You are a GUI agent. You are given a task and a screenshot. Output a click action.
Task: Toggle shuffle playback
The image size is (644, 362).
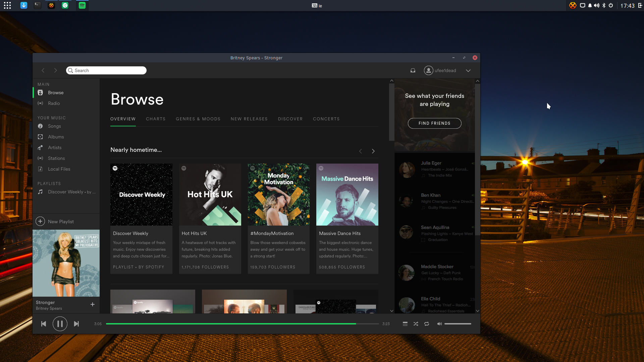coord(416,324)
